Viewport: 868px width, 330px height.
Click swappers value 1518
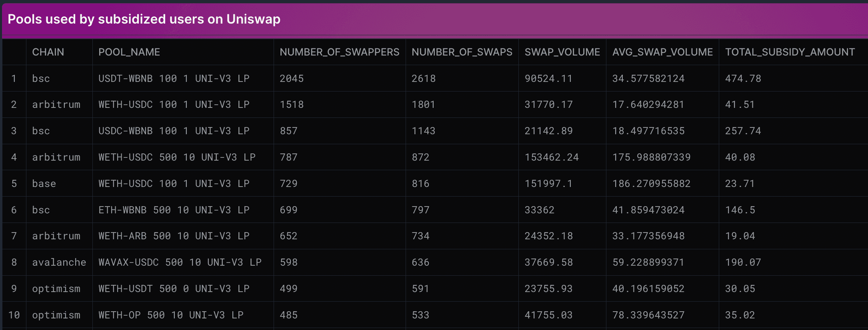[x=292, y=104]
